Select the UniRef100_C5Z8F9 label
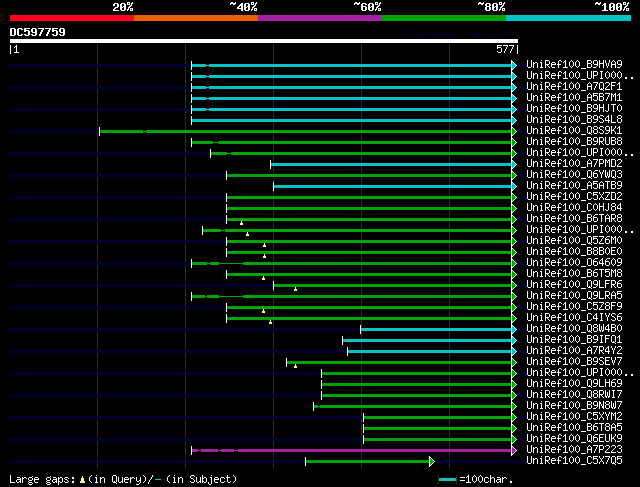The width and height of the screenshot is (640, 487). 574,307
